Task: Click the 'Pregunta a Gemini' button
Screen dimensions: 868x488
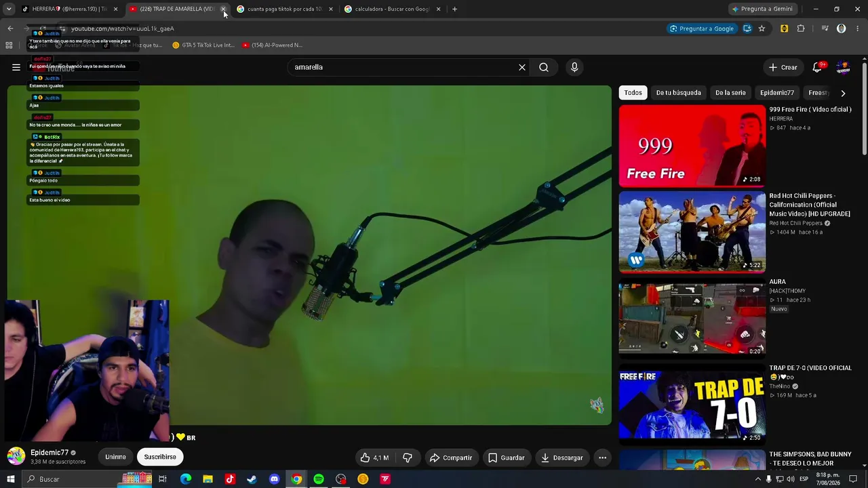Action: (x=762, y=9)
